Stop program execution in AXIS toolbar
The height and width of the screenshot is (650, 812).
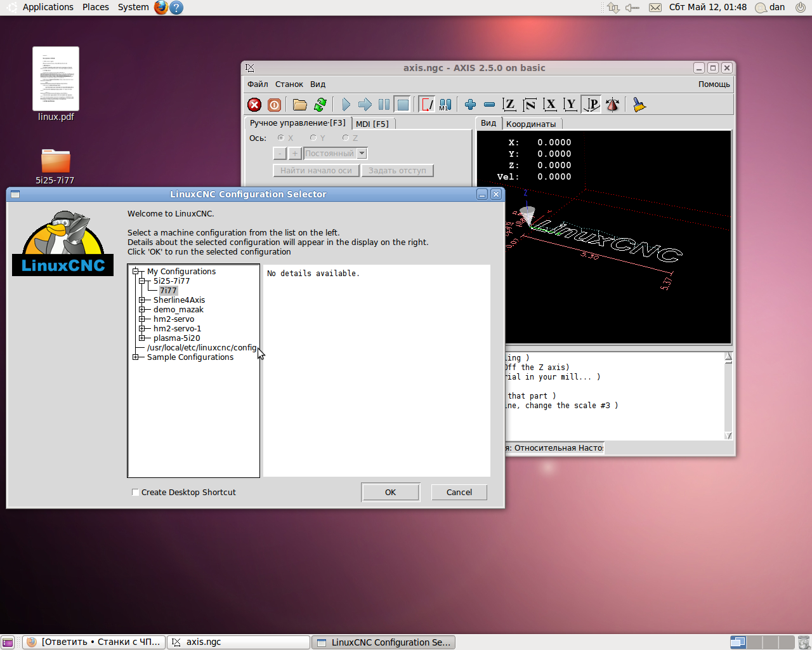coord(402,105)
